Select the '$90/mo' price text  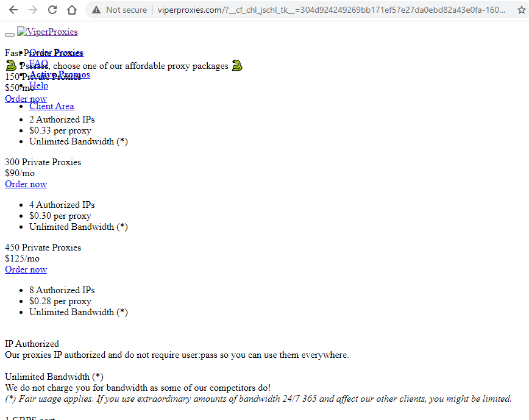tap(20, 173)
